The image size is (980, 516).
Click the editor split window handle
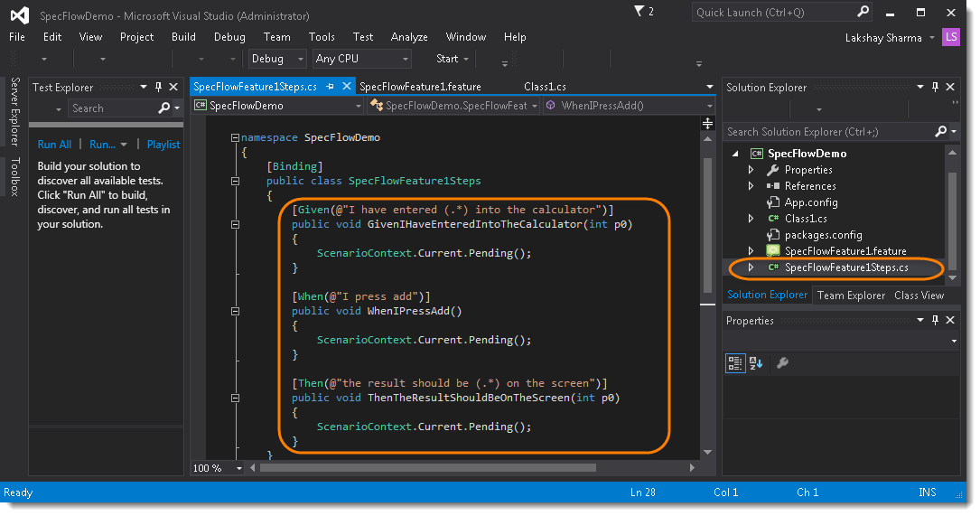[x=707, y=123]
